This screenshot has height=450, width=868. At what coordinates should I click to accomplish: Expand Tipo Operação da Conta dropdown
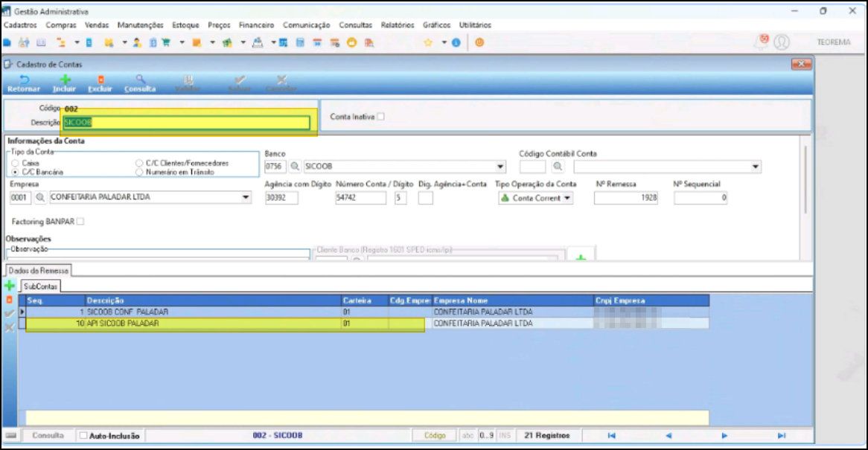(567, 198)
